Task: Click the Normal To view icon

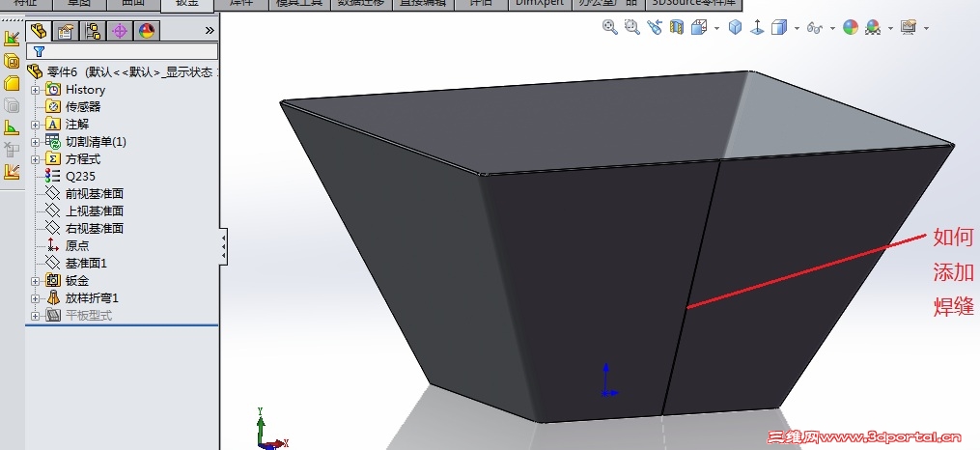Action: [x=757, y=27]
